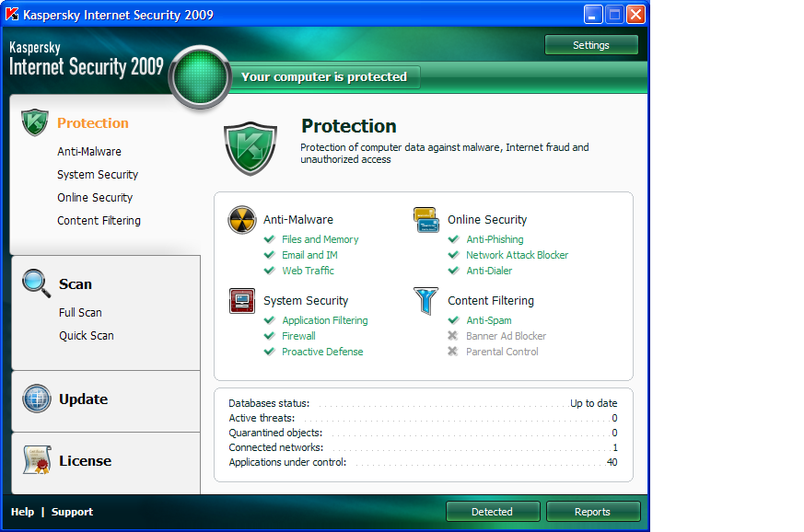Click the Web Traffic link

tap(309, 271)
